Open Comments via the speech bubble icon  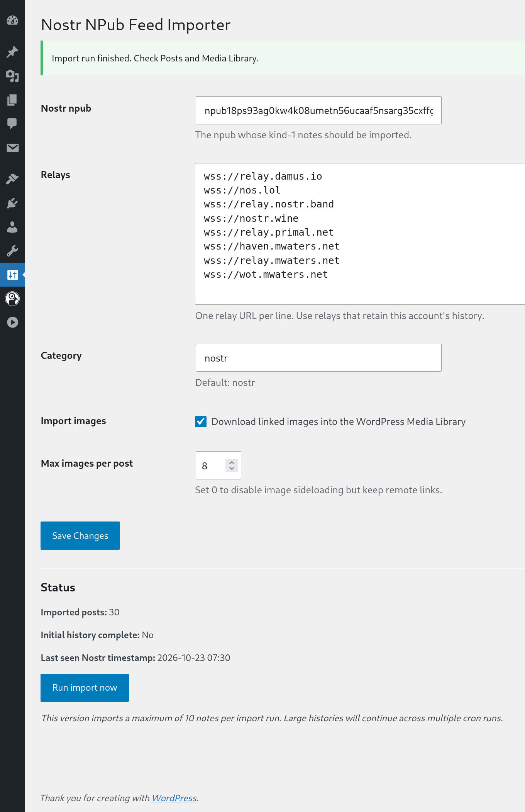(12, 124)
